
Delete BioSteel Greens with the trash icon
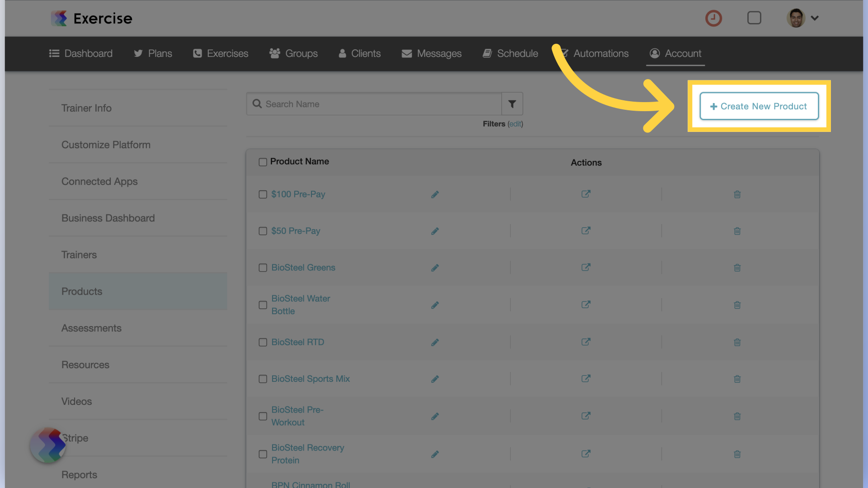(737, 267)
